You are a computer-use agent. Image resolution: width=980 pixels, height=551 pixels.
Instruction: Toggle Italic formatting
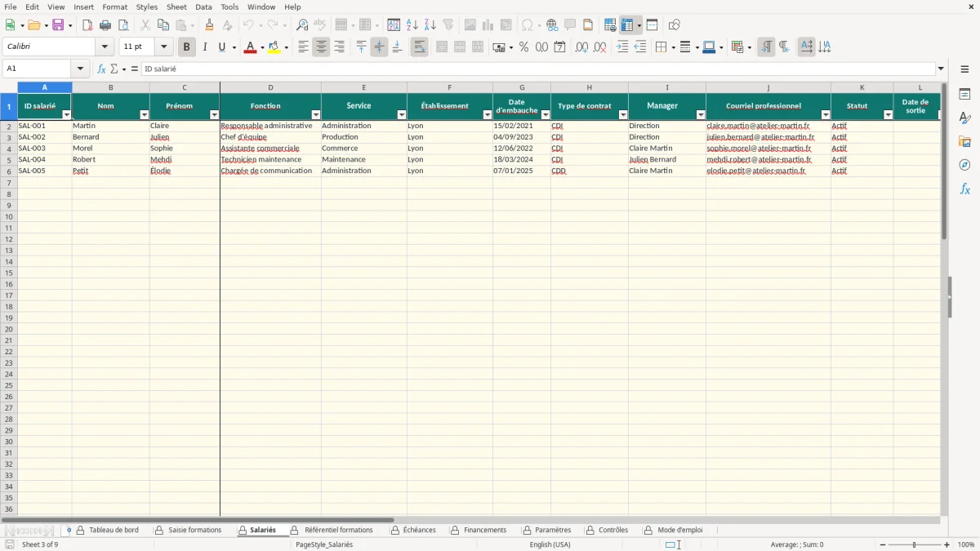coord(204,47)
